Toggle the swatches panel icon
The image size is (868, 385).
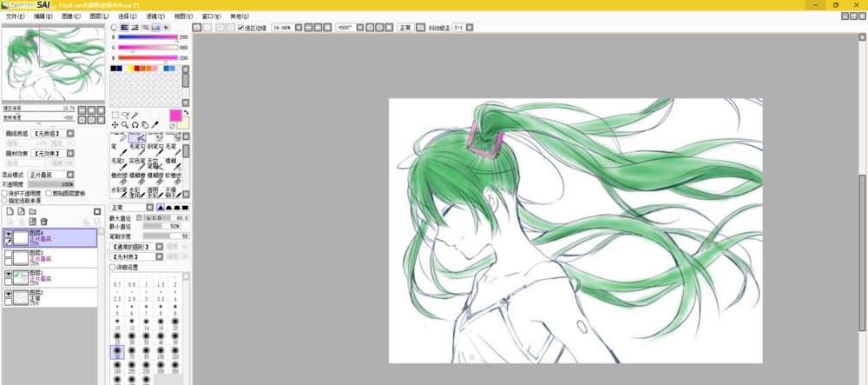[x=155, y=27]
